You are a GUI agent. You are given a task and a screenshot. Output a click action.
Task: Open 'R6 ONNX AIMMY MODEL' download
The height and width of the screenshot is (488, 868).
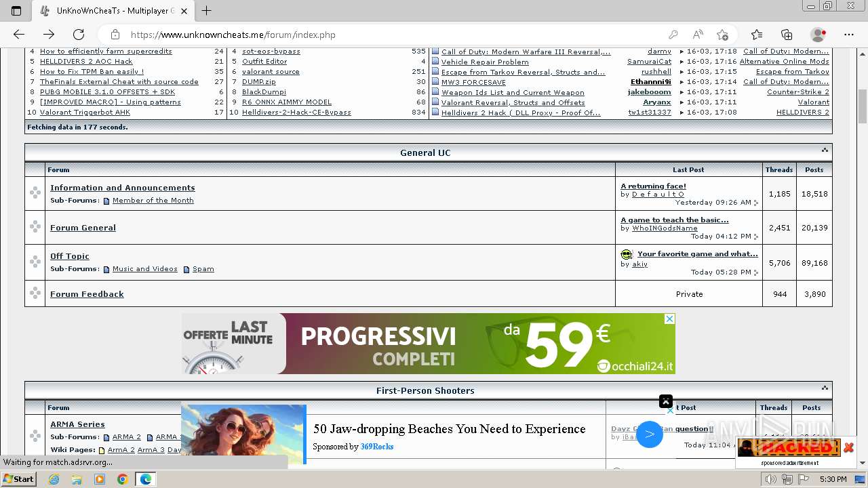click(x=287, y=102)
